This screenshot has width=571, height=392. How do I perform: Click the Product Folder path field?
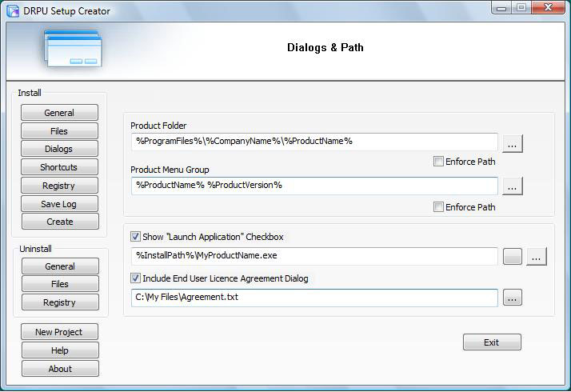(314, 142)
